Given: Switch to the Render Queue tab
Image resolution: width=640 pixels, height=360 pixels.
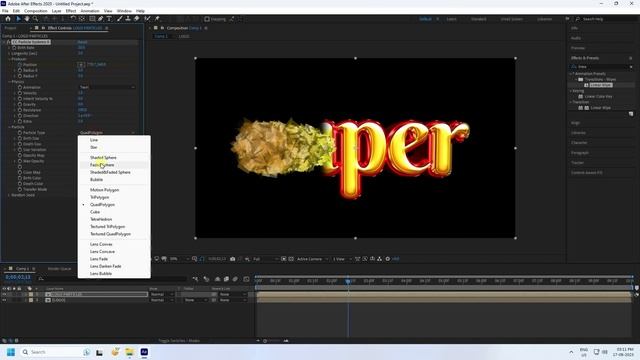Looking at the screenshot, I should click(x=60, y=269).
